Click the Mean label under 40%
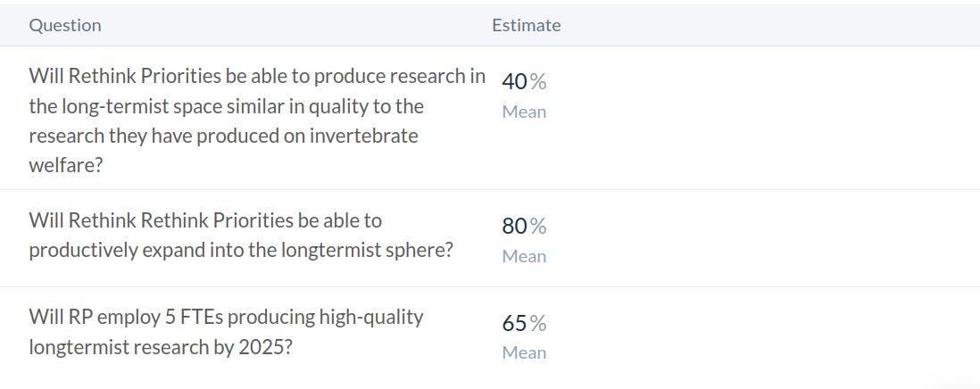 tap(524, 112)
